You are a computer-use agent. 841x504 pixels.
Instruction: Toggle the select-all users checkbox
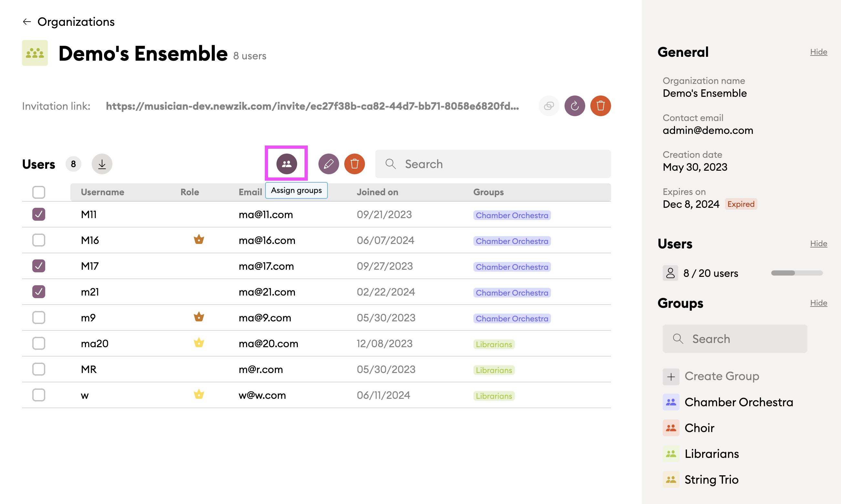pyautogui.click(x=39, y=192)
